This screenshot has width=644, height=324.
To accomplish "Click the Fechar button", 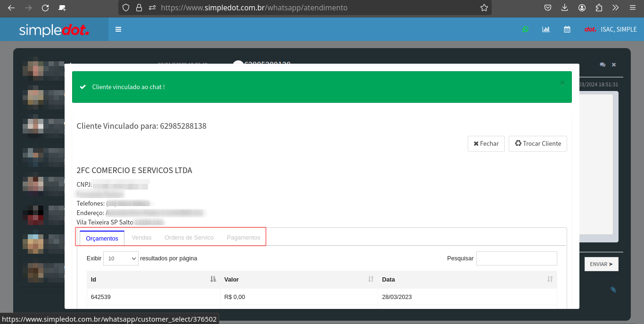I will (x=486, y=144).
